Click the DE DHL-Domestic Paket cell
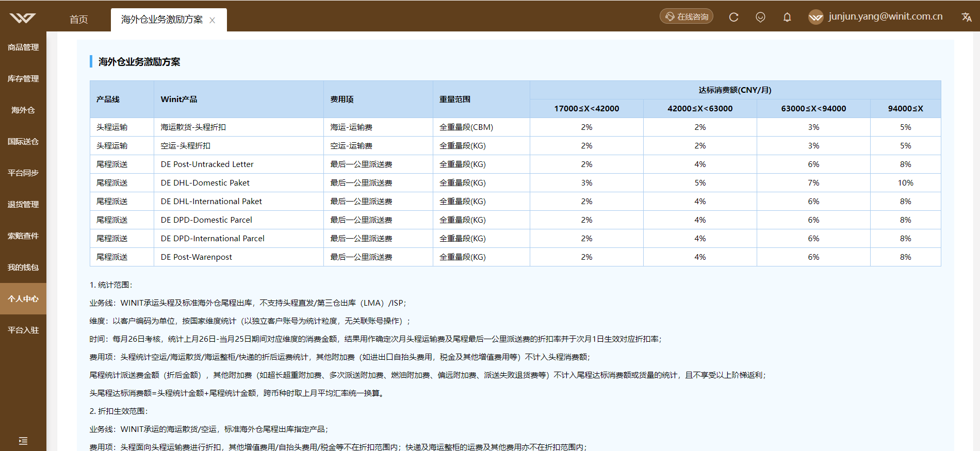980x451 pixels. pos(239,183)
